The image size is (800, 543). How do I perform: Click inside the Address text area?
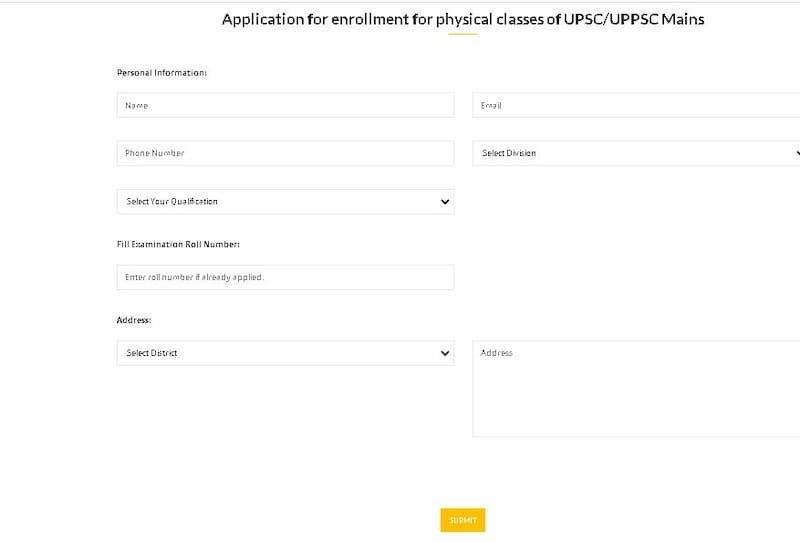(636, 388)
